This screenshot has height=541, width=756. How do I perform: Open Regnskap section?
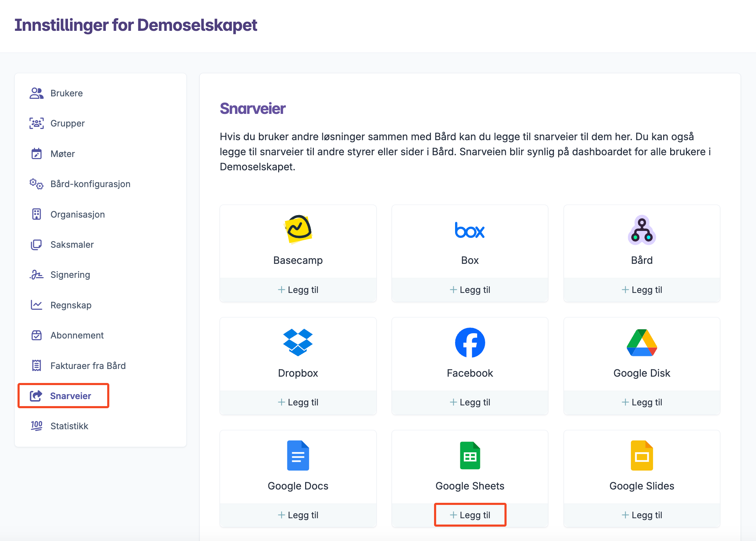(71, 305)
